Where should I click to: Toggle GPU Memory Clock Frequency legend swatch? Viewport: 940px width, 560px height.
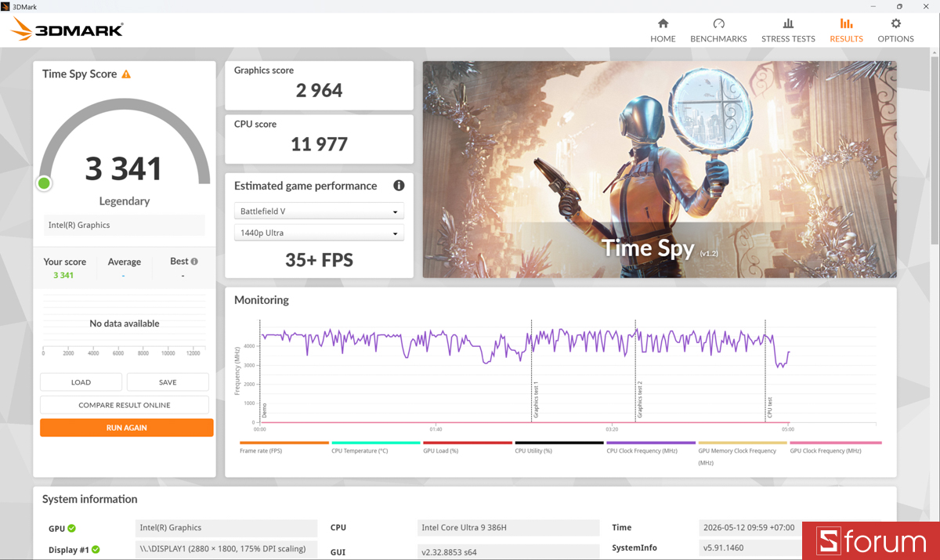(x=743, y=443)
